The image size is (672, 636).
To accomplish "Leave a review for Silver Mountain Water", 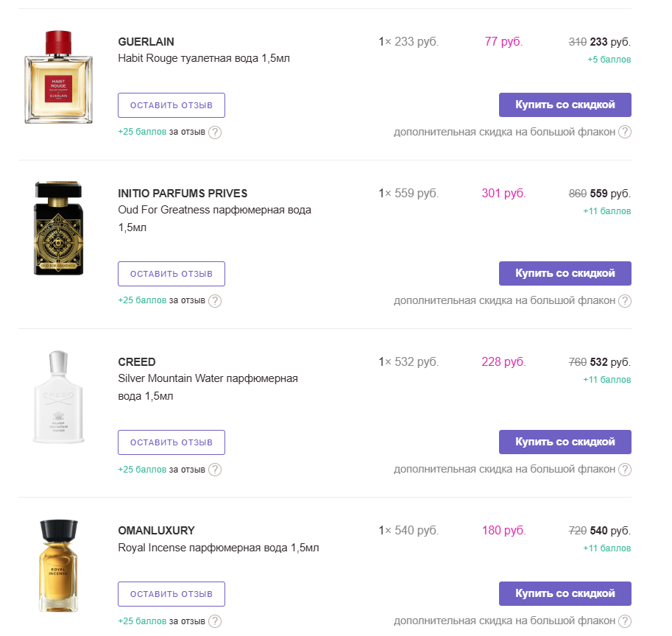I will [x=171, y=442].
